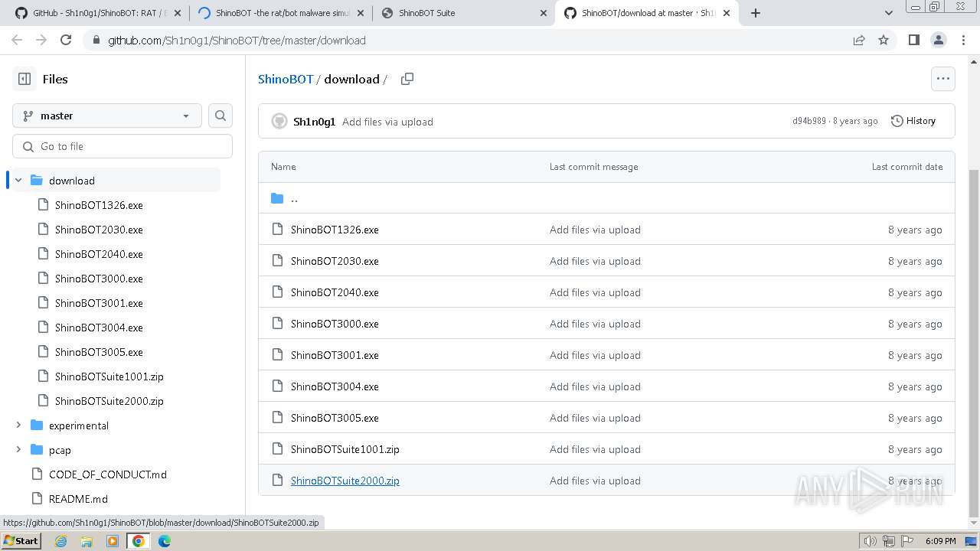Select ShinoBOT3000.exe in the file tree
The height and width of the screenshot is (551, 980).
(x=99, y=279)
